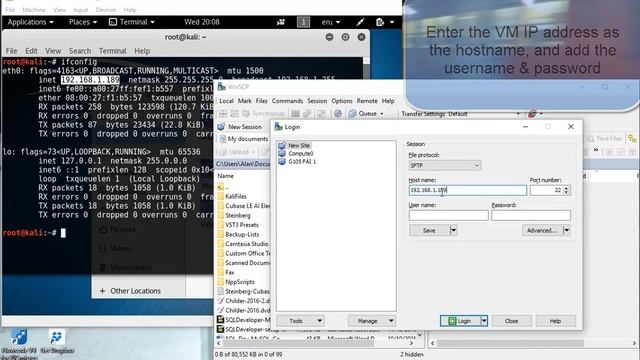
Task: Open Places menu in Kali top bar
Action: click(83, 22)
